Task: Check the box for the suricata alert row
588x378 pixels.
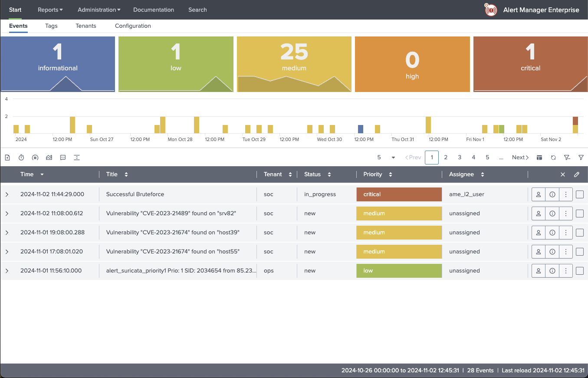Action: (580, 271)
